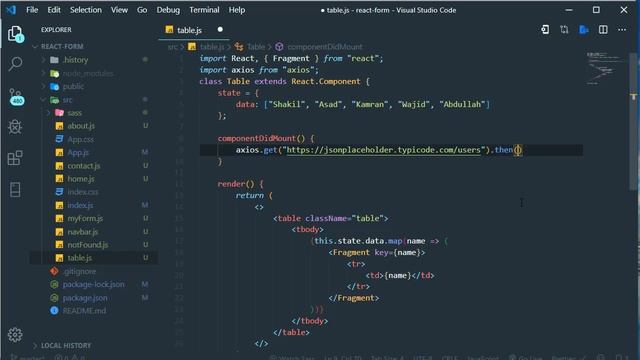640x360 pixels.
Task: Click the Open Changes compare icon
Action: 564,29
